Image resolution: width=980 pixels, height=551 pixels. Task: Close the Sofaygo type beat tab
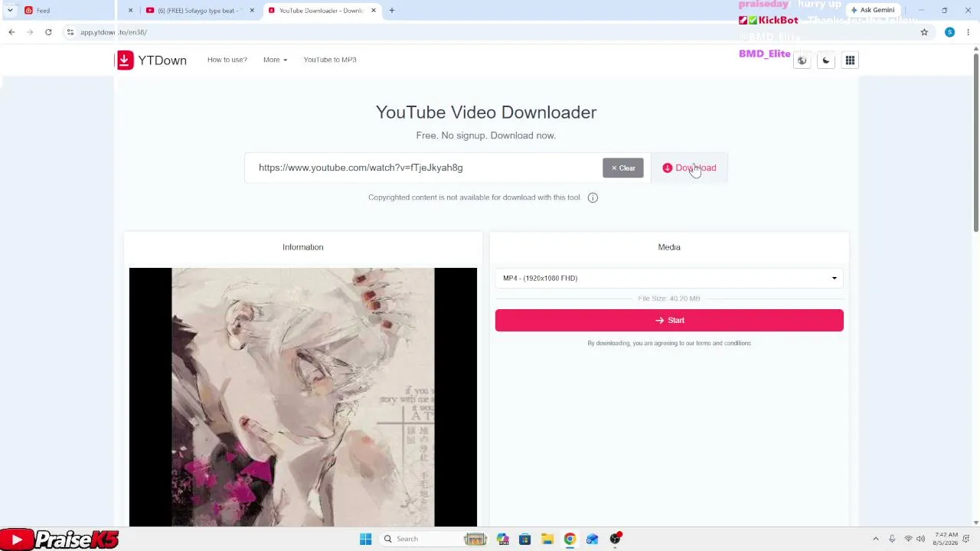252,11
